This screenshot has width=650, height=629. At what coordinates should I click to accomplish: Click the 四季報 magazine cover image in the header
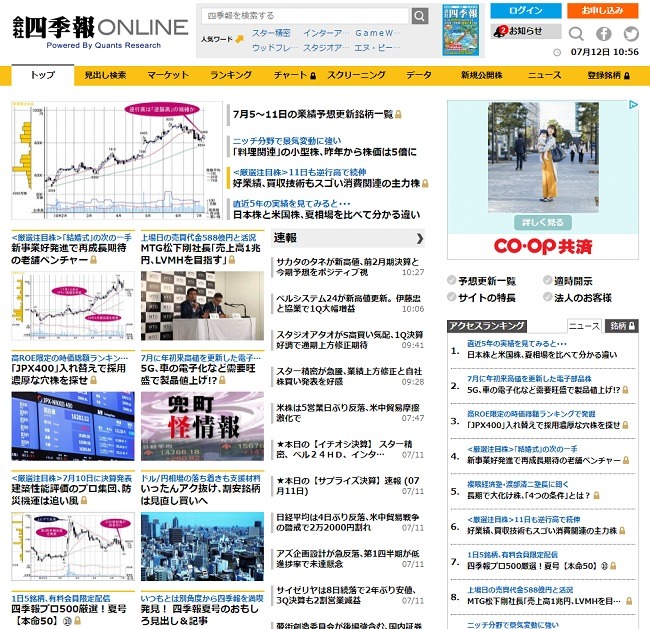click(x=460, y=30)
